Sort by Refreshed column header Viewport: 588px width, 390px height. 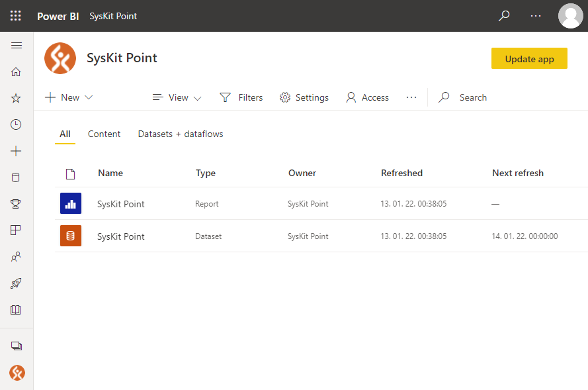(x=401, y=173)
